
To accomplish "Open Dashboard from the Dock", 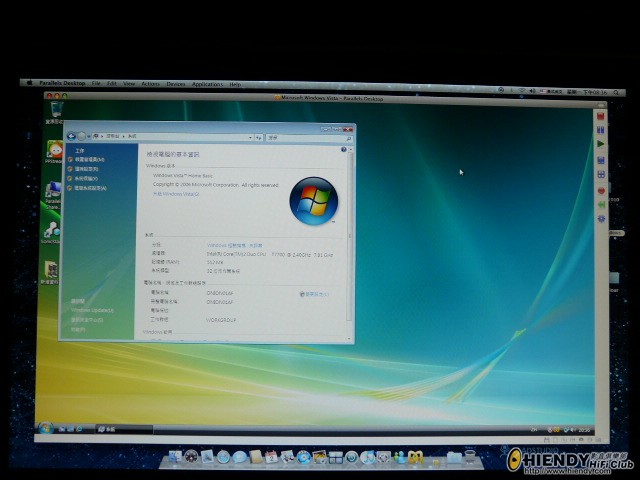I will pyautogui.click(x=191, y=456).
